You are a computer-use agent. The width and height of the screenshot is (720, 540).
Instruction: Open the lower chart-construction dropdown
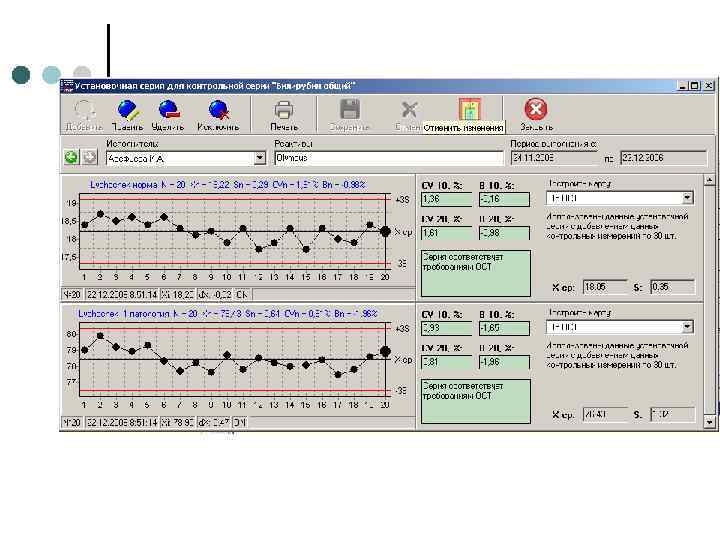click(687, 327)
